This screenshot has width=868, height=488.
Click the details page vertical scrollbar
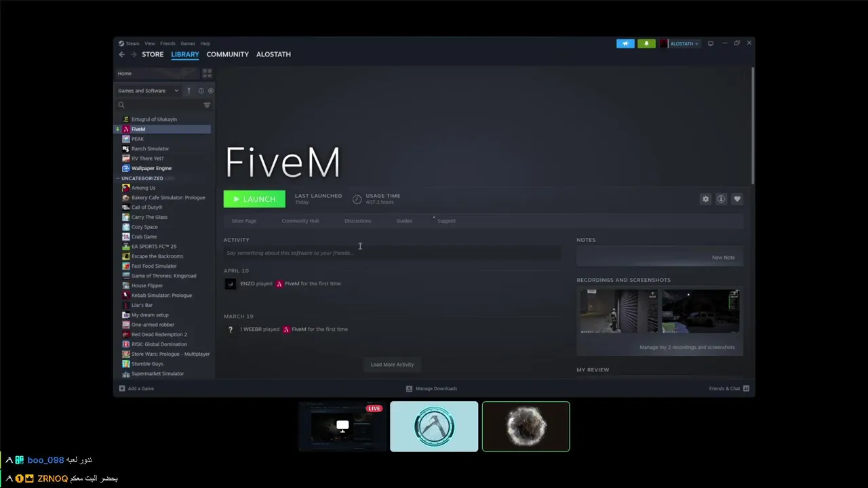pyautogui.click(x=753, y=125)
